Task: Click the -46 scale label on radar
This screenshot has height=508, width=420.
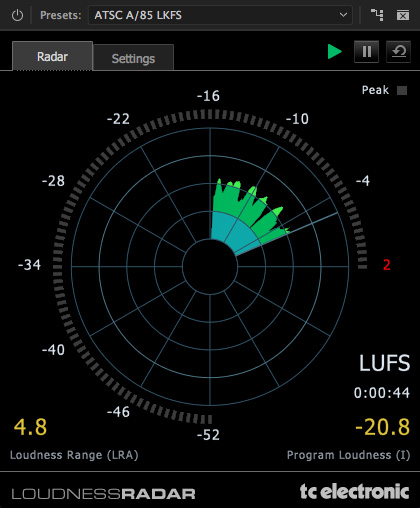Action: click(x=118, y=412)
